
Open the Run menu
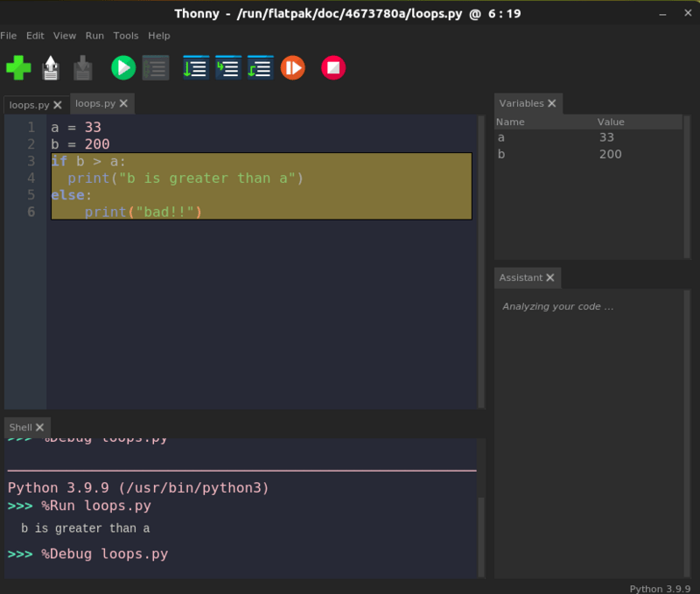point(94,36)
